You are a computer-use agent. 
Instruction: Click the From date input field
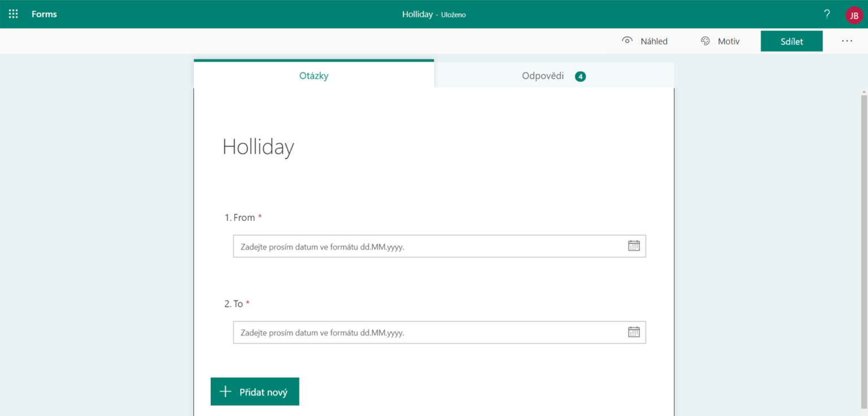[x=429, y=247]
